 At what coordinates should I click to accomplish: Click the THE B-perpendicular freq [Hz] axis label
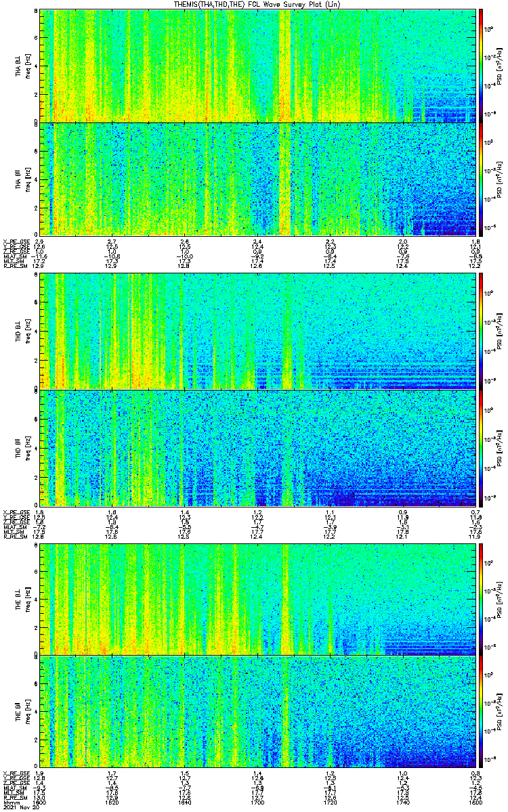pyautogui.click(x=27, y=600)
